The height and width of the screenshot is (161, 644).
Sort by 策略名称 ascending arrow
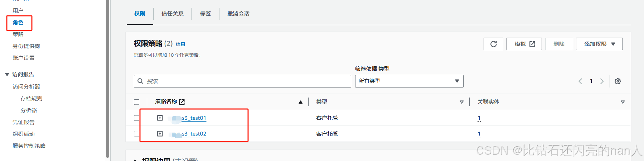pos(301,102)
